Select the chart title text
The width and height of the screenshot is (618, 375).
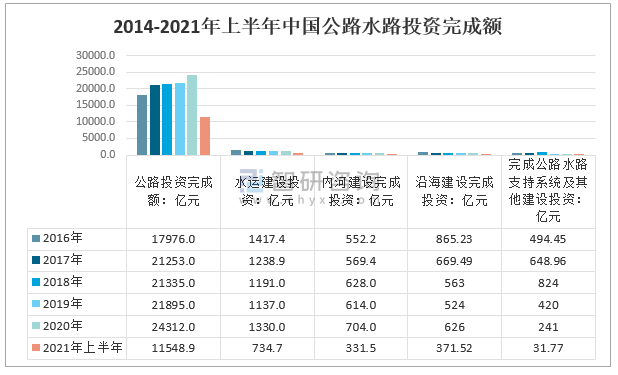pos(308,27)
